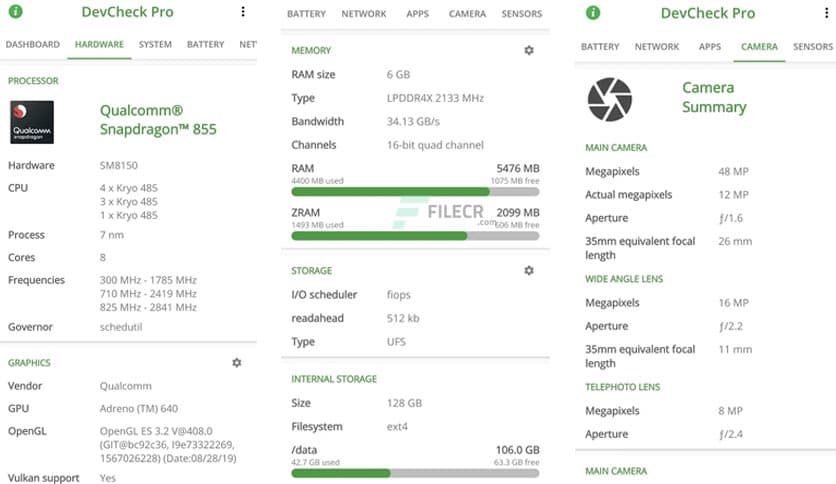Tap the '6 GB' RAM size value

398,75
